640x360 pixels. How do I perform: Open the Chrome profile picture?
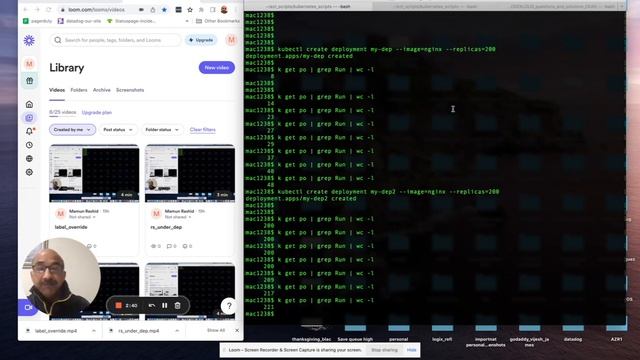pos(224,9)
